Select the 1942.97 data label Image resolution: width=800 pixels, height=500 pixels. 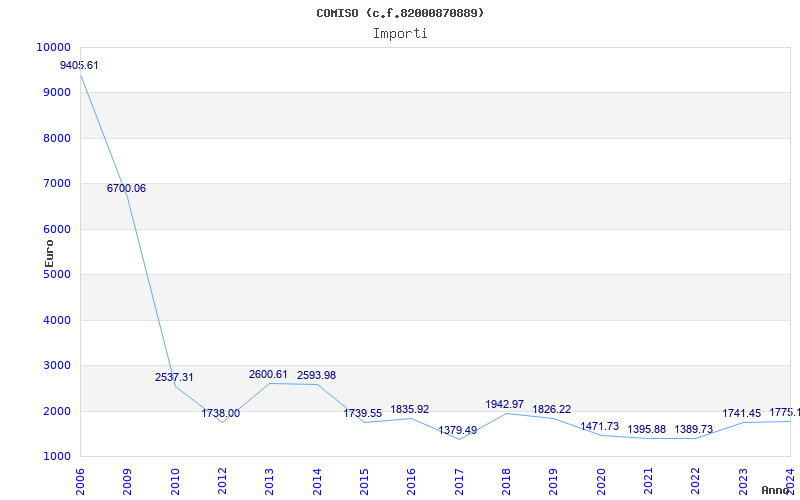(x=505, y=404)
